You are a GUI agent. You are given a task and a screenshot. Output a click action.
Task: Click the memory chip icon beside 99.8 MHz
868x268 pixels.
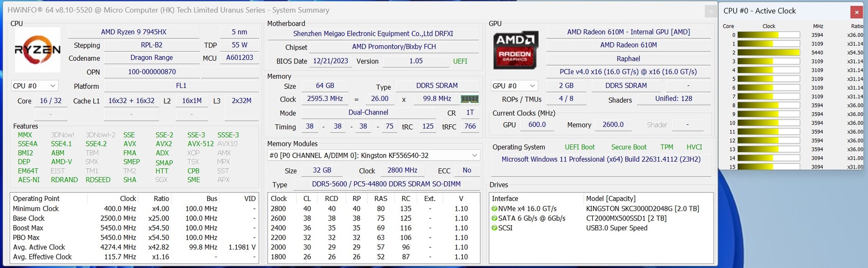coord(469,99)
